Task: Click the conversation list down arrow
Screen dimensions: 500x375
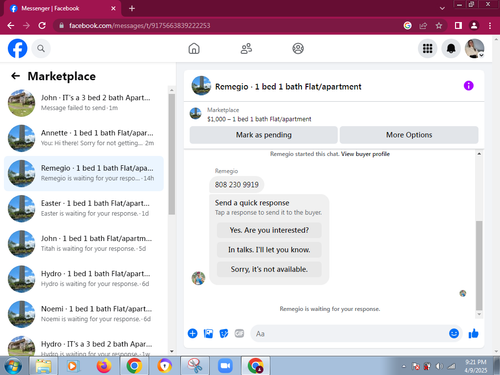Action: coord(172,351)
